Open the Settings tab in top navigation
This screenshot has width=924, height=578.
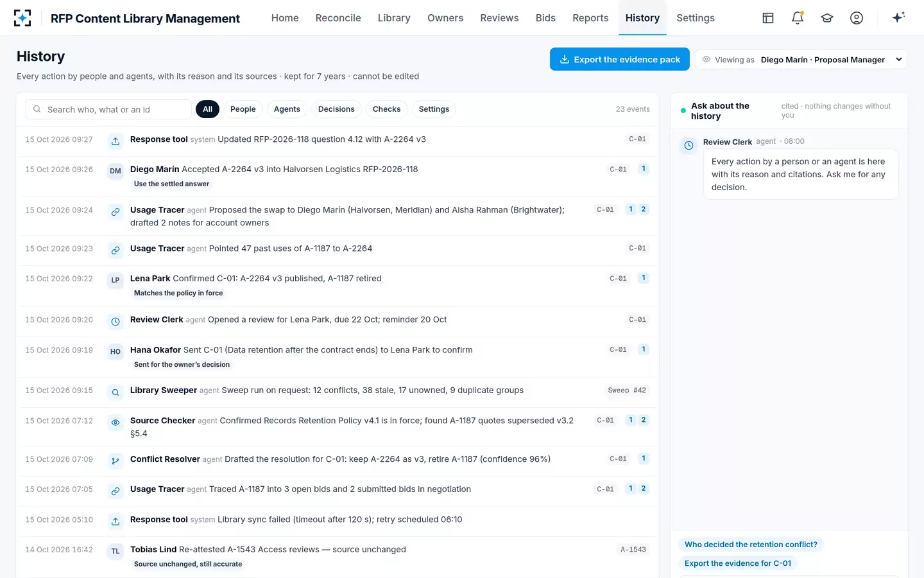coord(696,18)
